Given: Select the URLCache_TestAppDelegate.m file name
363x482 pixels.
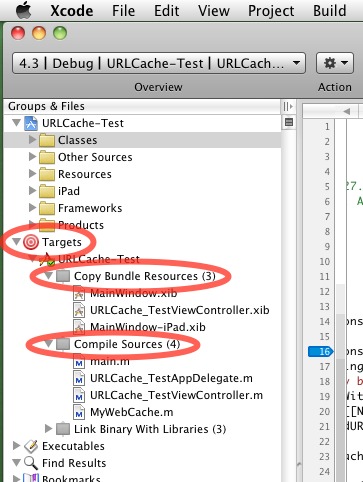Looking at the screenshot, I should [x=171, y=378].
